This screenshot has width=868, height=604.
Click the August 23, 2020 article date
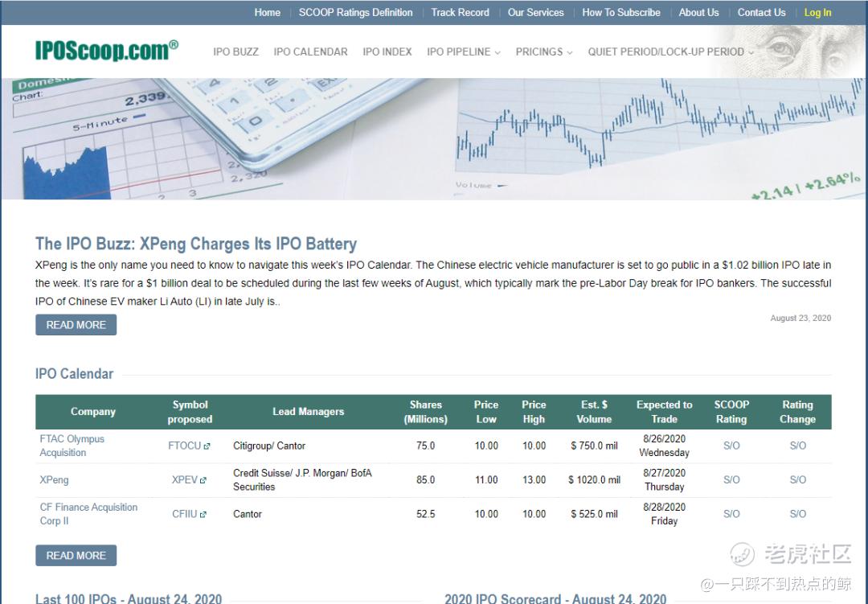pyautogui.click(x=800, y=318)
